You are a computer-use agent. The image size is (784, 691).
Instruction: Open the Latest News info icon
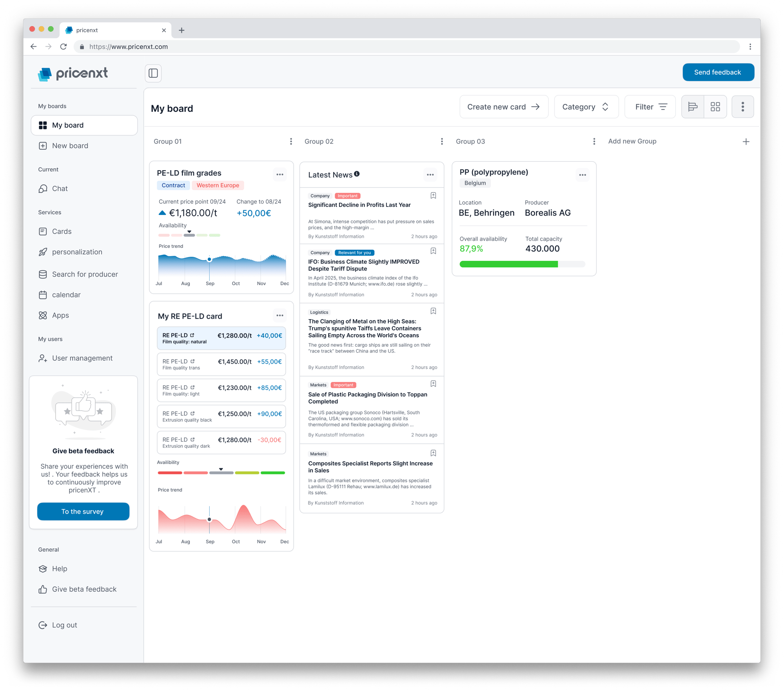click(357, 174)
